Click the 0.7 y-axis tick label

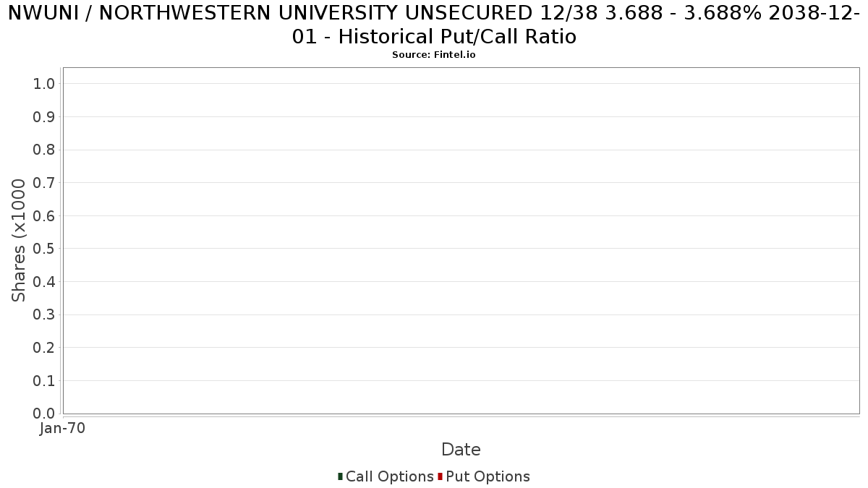click(44, 183)
